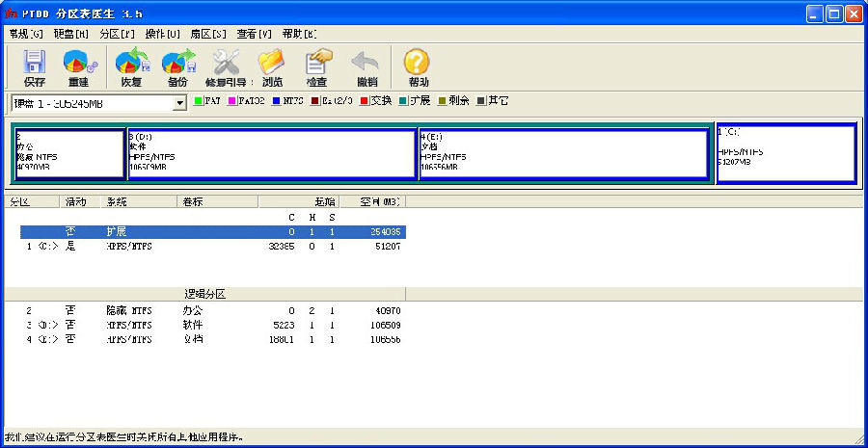Viewport: 868px width, 448px height.
Task: Open the 扇区[S] menu
Action: (208, 34)
